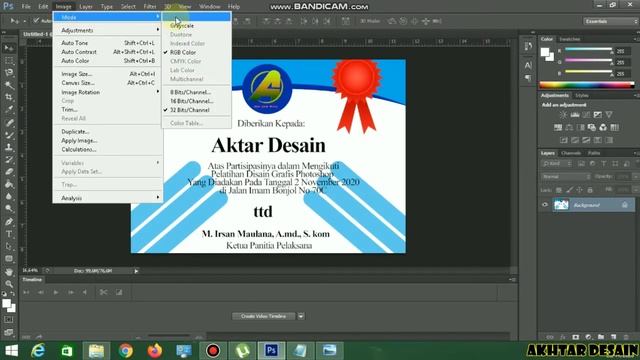Switch to the Swatches tab
The height and width of the screenshot is (360, 640).
click(569, 39)
